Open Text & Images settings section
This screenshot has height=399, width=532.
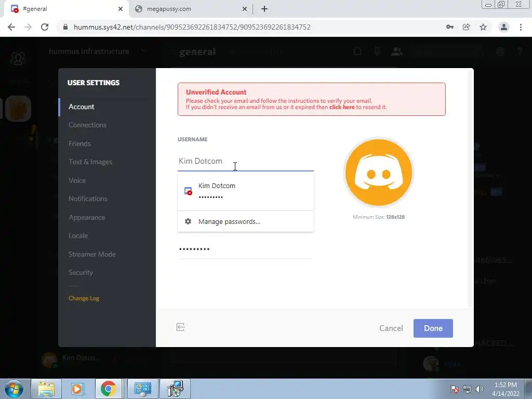tap(90, 162)
